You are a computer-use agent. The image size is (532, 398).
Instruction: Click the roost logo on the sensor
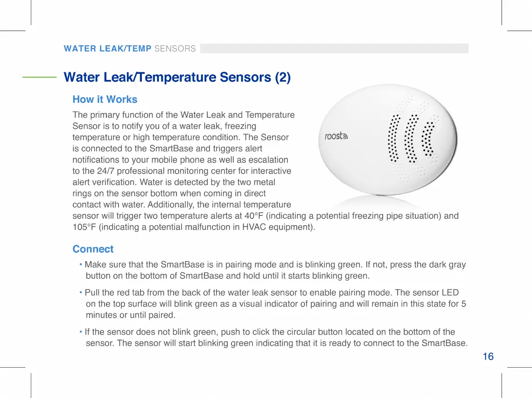(336, 136)
